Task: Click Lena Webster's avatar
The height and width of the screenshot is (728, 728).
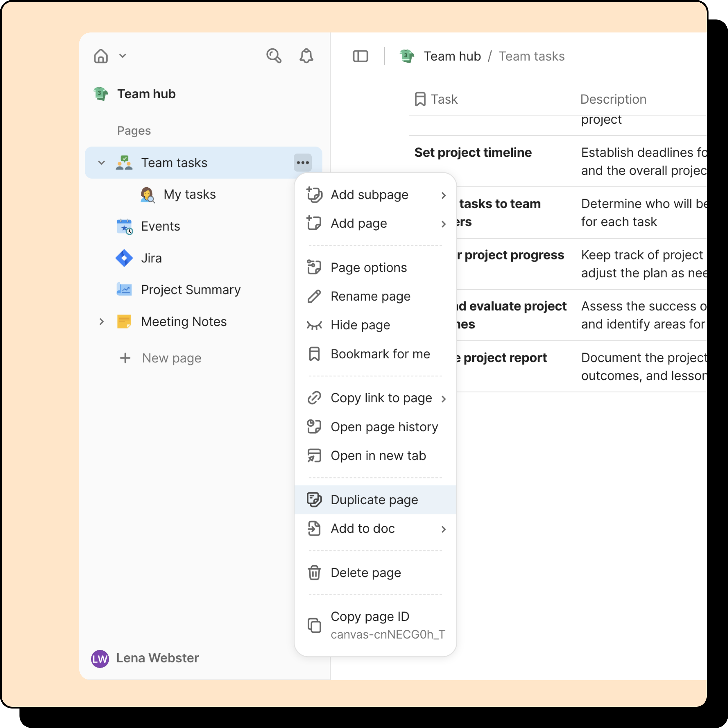Action: [x=100, y=658]
